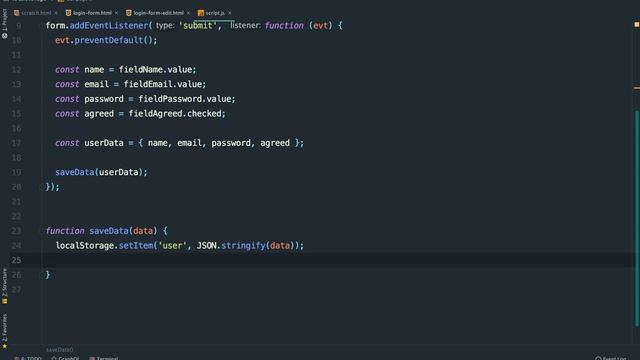Click the yellow warning indicator at top of scrollbar
The width and height of the screenshot is (640, 360).
pos(637,25)
